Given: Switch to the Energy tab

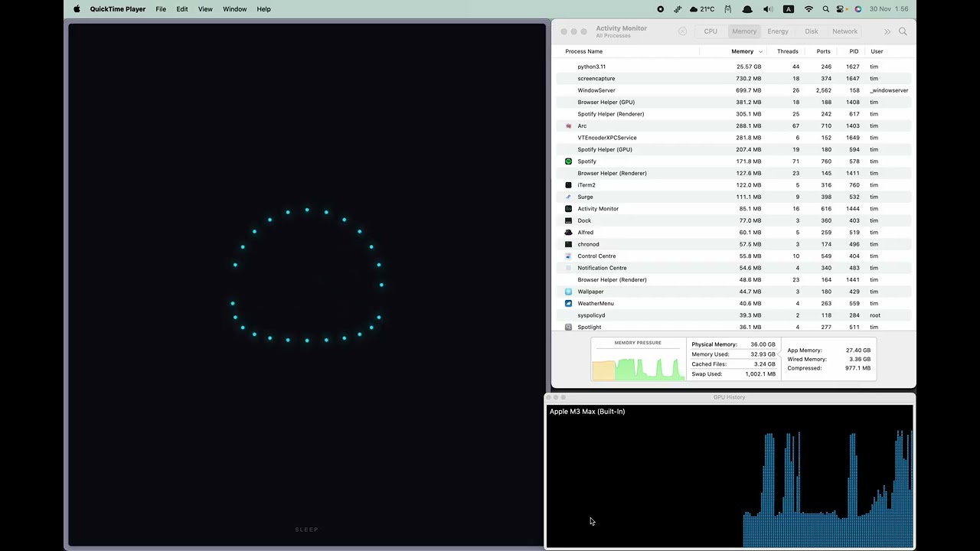Looking at the screenshot, I should [778, 31].
